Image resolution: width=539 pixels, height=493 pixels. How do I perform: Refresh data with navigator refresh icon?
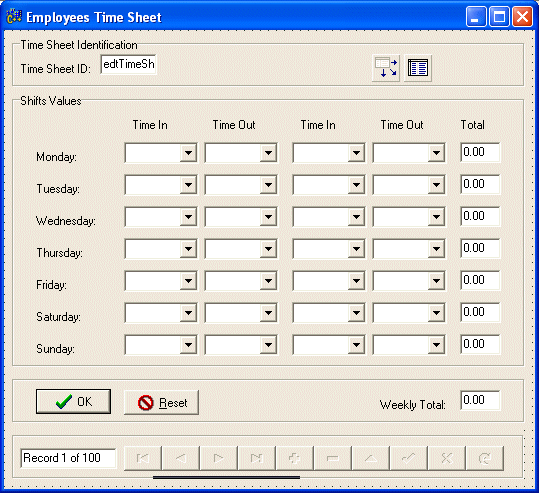(x=485, y=458)
